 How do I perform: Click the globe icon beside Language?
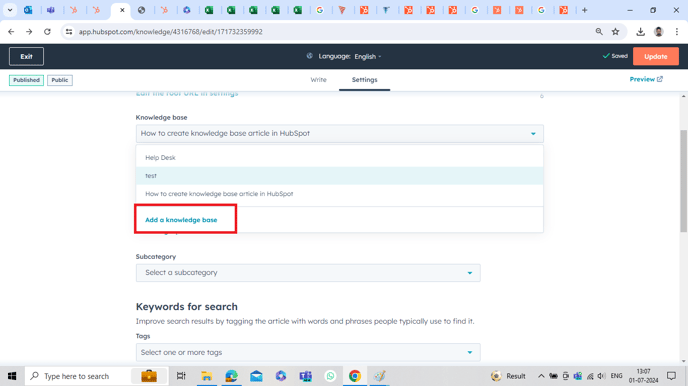[x=310, y=56]
